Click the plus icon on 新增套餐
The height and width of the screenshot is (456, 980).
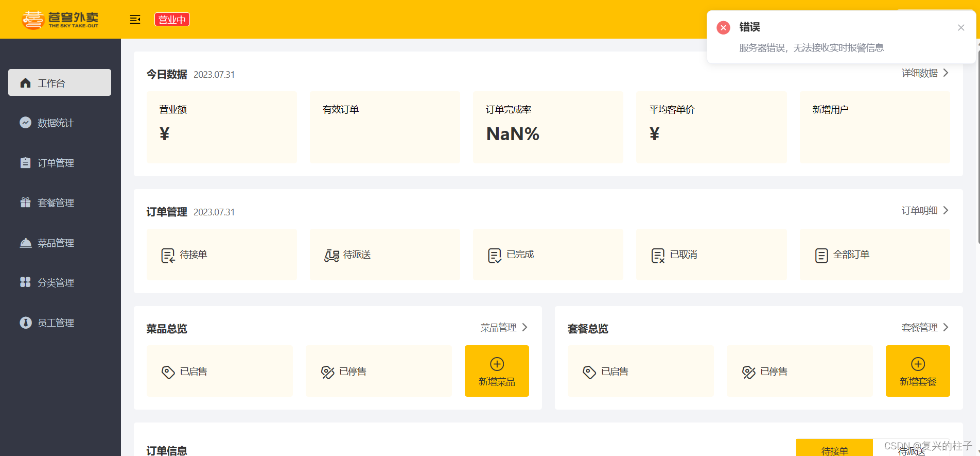point(918,364)
